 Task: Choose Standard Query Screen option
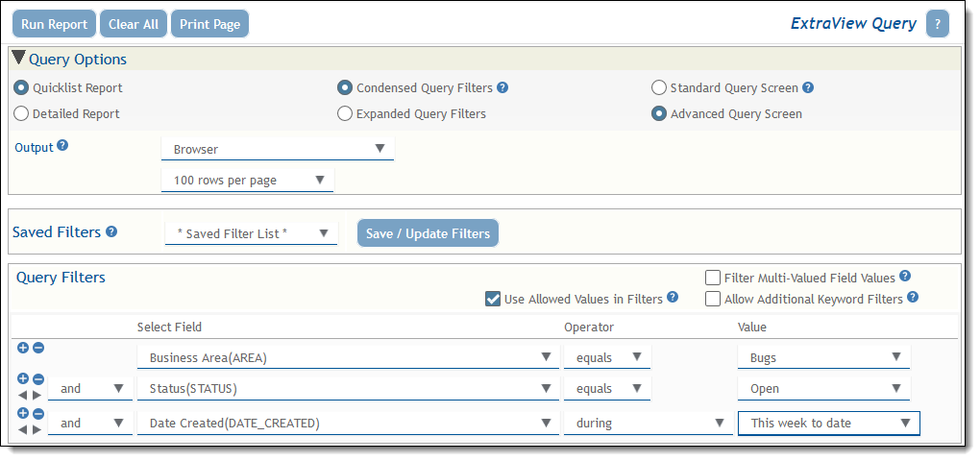click(659, 87)
